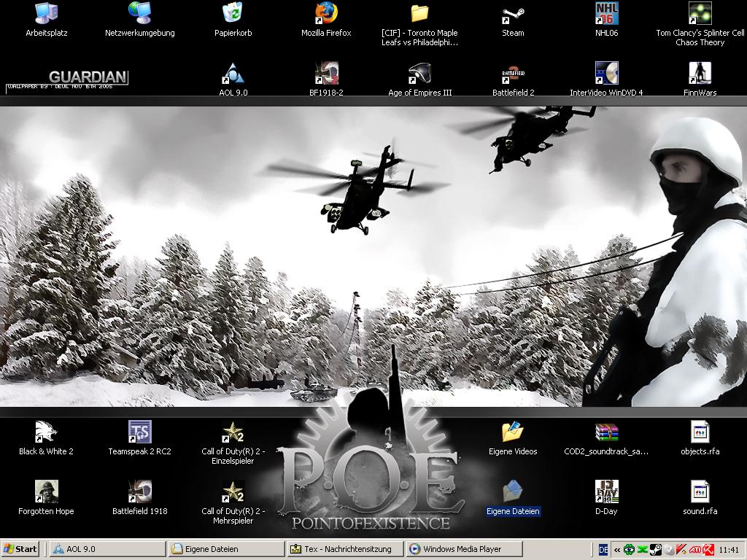Image resolution: width=747 pixels, height=560 pixels.
Task: Open the Steam tray icon
Action: click(656, 550)
